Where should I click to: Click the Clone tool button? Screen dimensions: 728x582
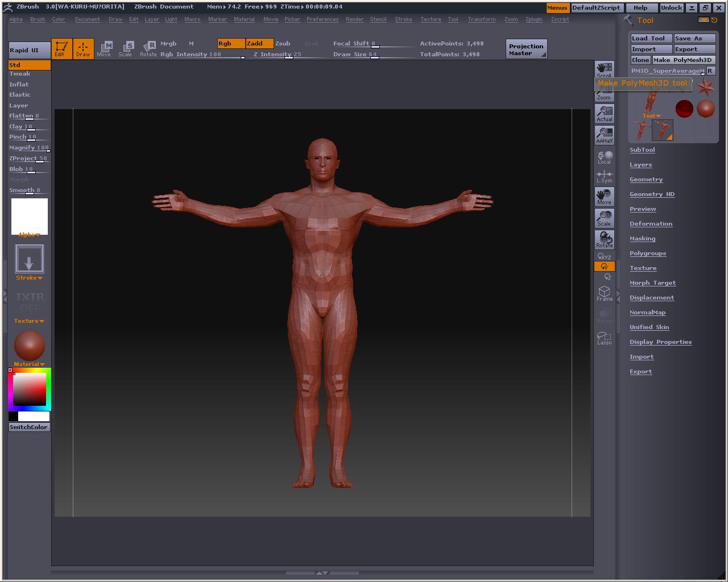point(640,60)
